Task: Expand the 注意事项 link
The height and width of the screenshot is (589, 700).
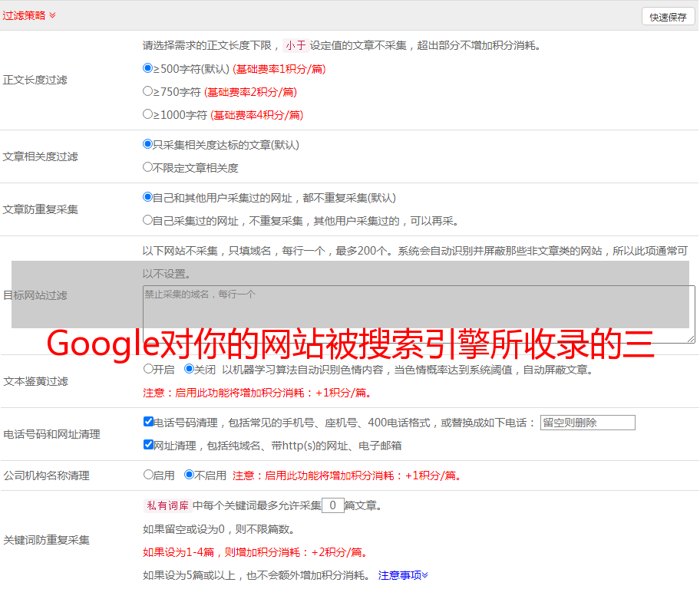Action: coord(403,574)
